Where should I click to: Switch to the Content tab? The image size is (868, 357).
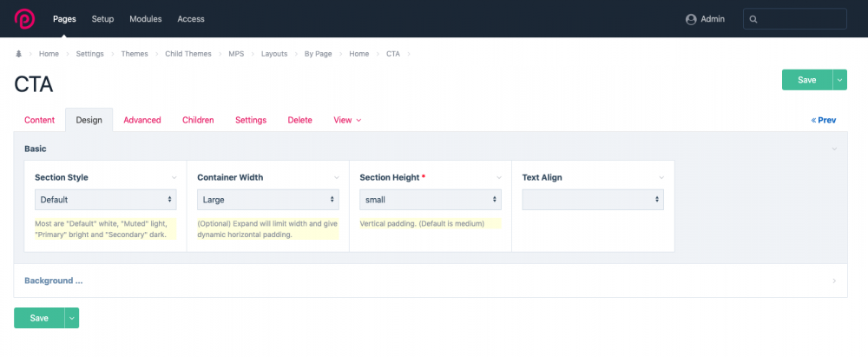click(x=39, y=120)
